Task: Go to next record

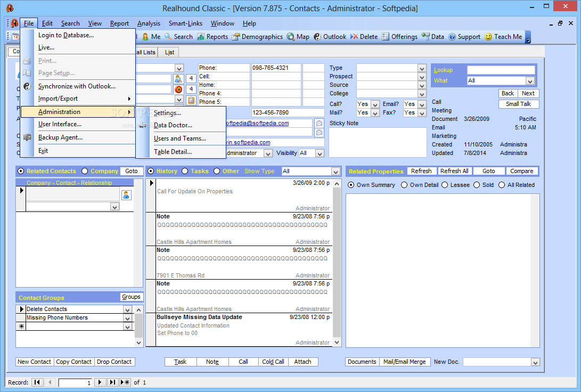Action: [x=100, y=382]
